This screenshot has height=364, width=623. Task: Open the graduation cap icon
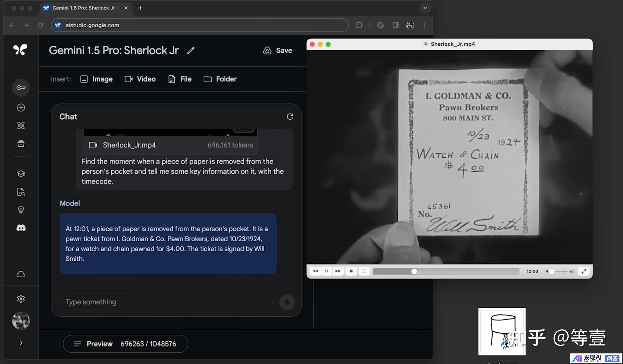(x=21, y=174)
